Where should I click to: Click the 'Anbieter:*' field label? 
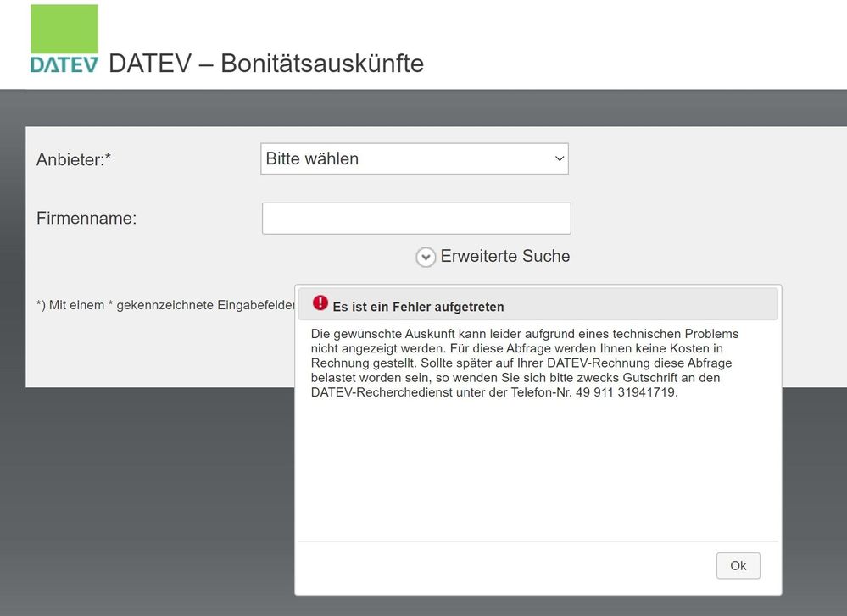point(74,160)
